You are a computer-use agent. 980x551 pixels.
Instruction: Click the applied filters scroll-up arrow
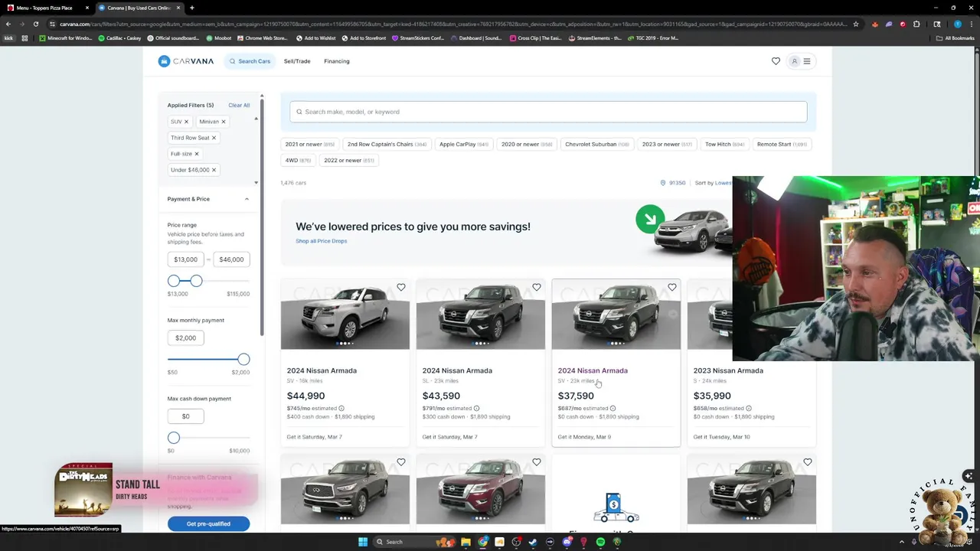tap(256, 119)
